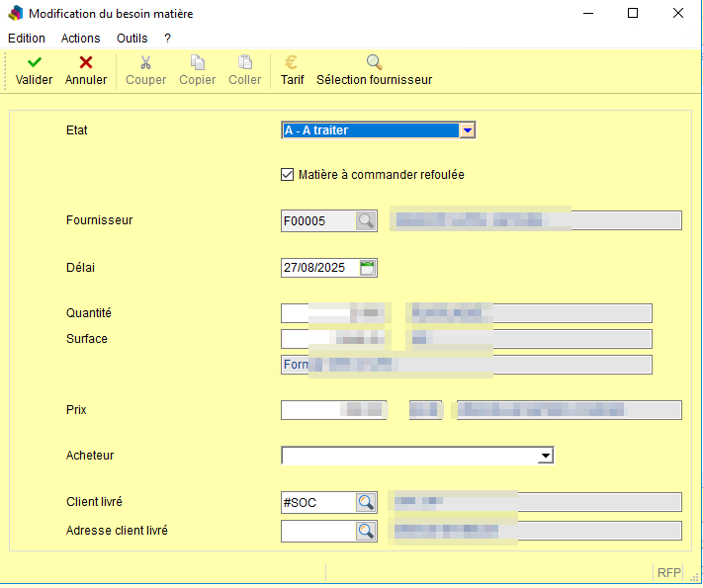Maximize the Modification du besoin matière window
This screenshot has width=703, height=588.
point(633,14)
